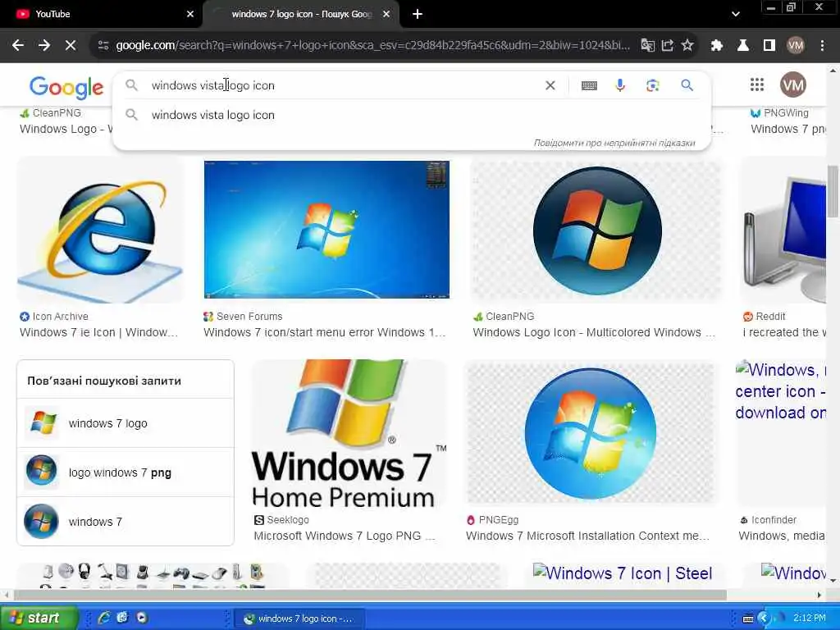Image resolution: width=840 pixels, height=630 pixels.
Task: Toggle the browser side panel
Action: pyautogui.click(x=769, y=46)
